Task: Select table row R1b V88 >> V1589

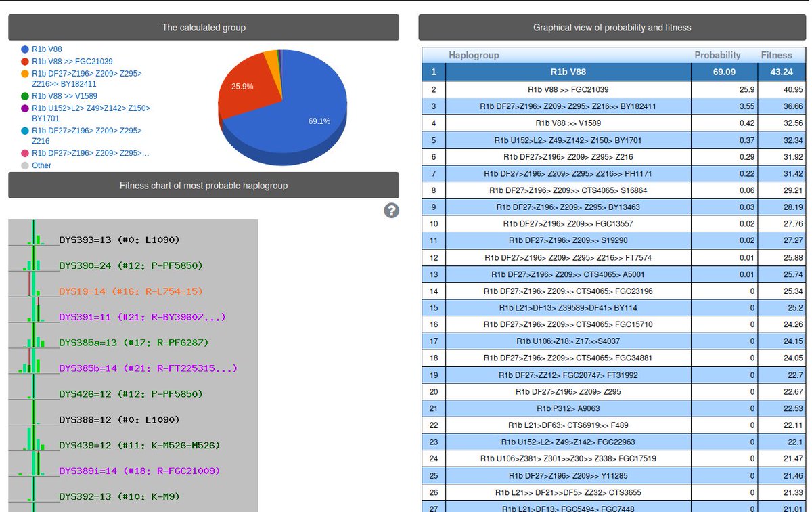Action: (x=614, y=123)
